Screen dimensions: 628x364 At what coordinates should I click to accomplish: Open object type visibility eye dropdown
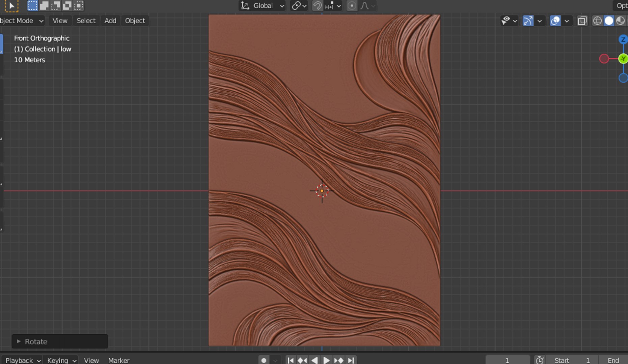(509, 21)
